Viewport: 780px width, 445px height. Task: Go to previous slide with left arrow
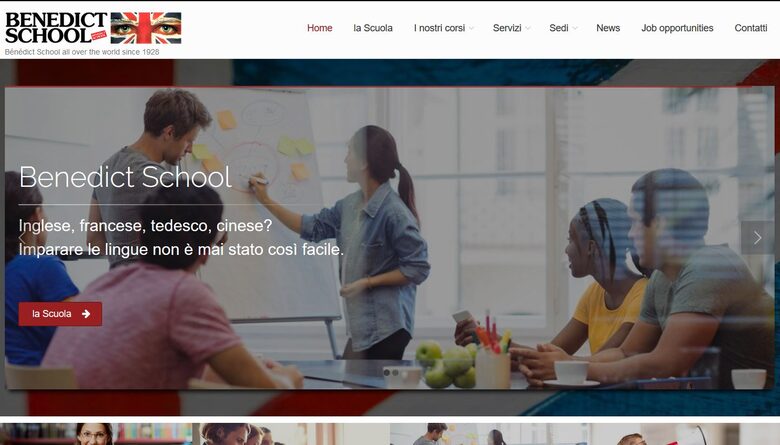pyautogui.click(x=22, y=238)
